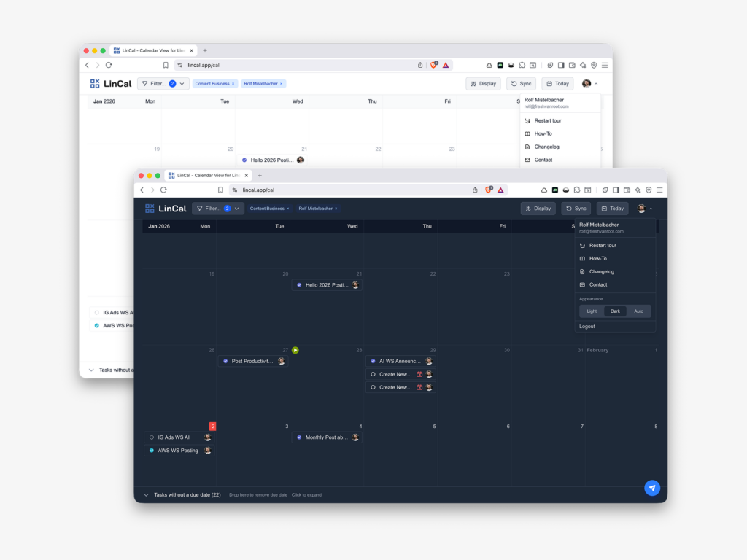The width and height of the screenshot is (747, 560).
Task: Mark IG Ads WS AI task complete in dark window
Action: tap(152, 437)
